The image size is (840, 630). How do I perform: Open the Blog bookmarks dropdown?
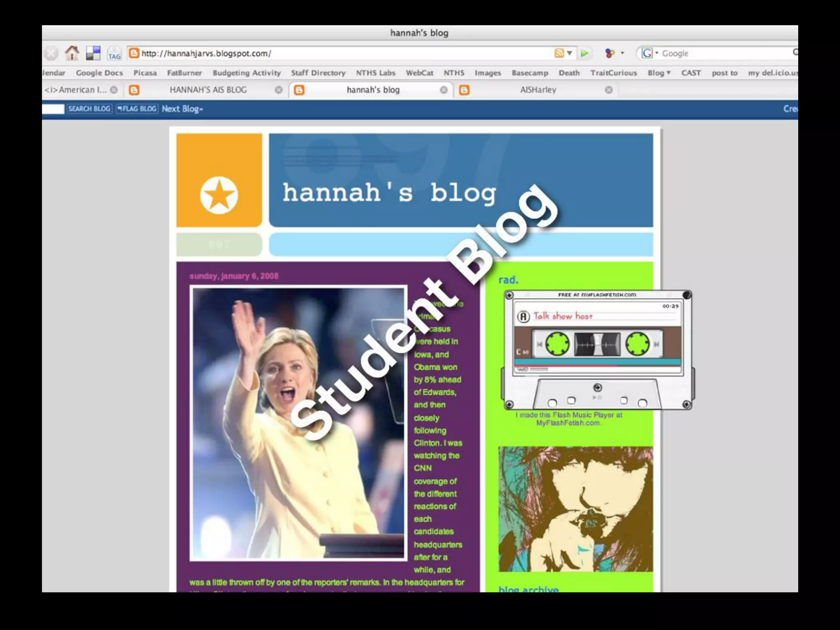coord(659,73)
